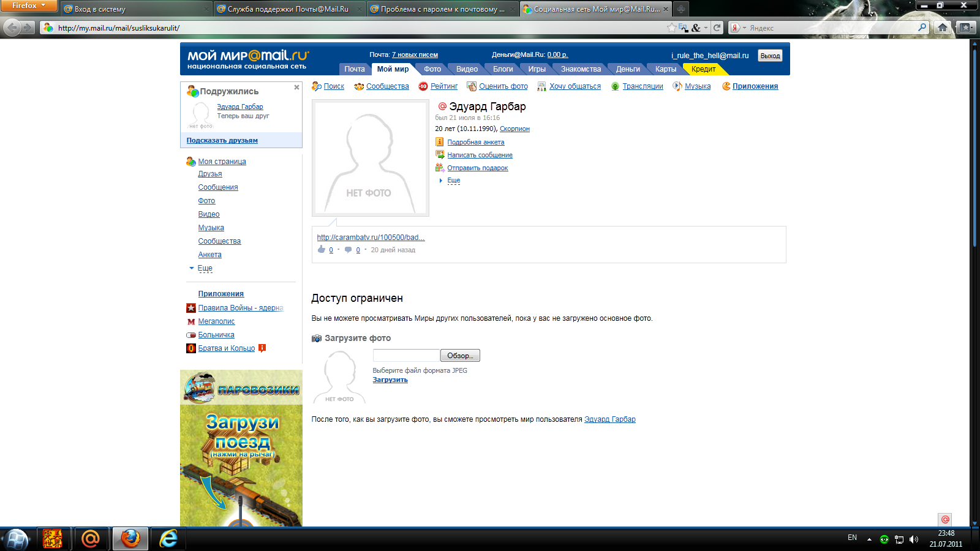Click the red Рейтинг icon
This screenshot has width=980, height=551.
423,86
